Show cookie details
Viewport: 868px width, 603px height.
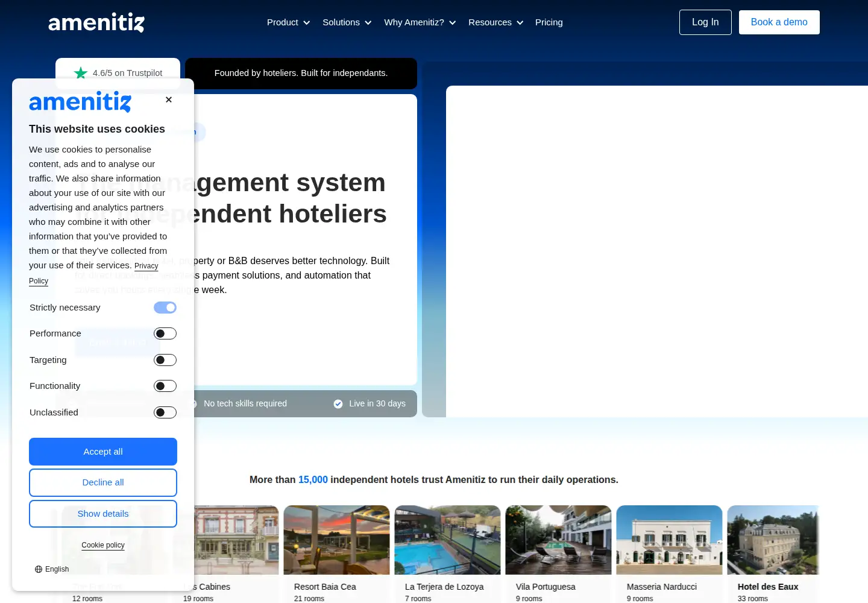click(103, 514)
